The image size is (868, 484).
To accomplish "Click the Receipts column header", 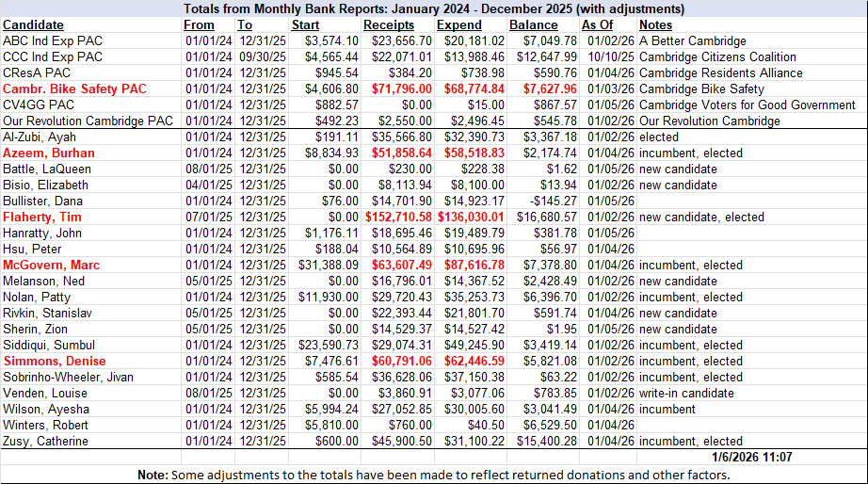I will (389, 24).
